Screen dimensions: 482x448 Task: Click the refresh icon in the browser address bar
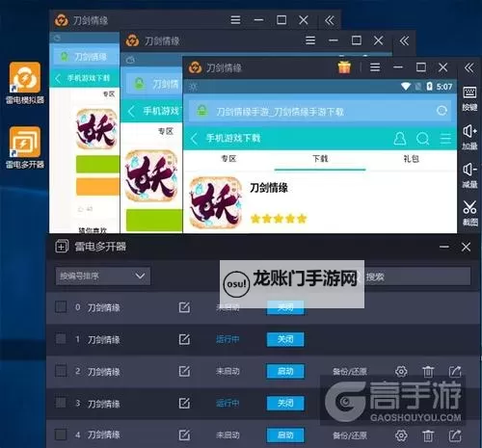tap(442, 111)
